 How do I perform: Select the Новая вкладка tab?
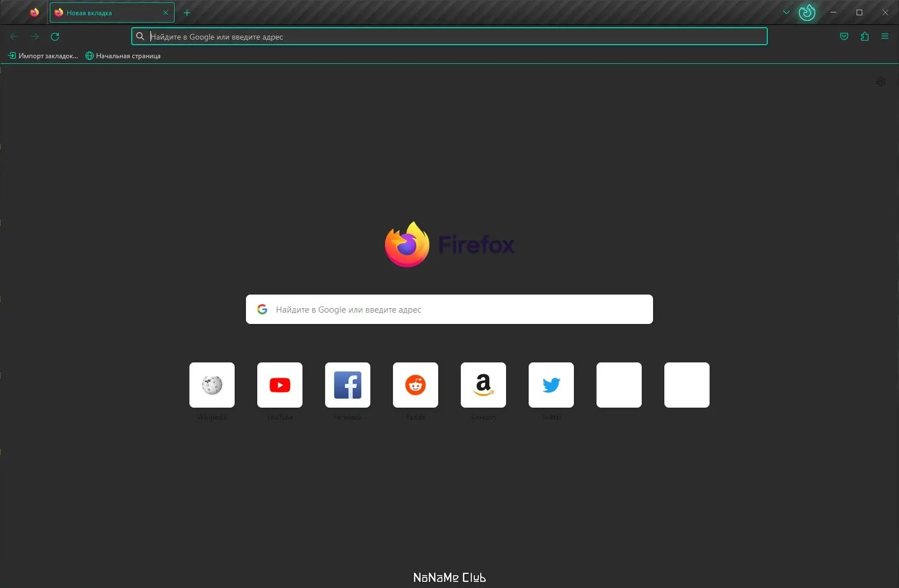(x=112, y=12)
